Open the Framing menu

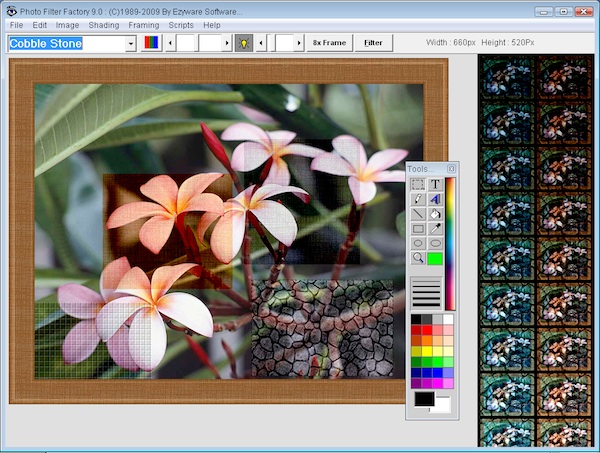click(x=143, y=24)
